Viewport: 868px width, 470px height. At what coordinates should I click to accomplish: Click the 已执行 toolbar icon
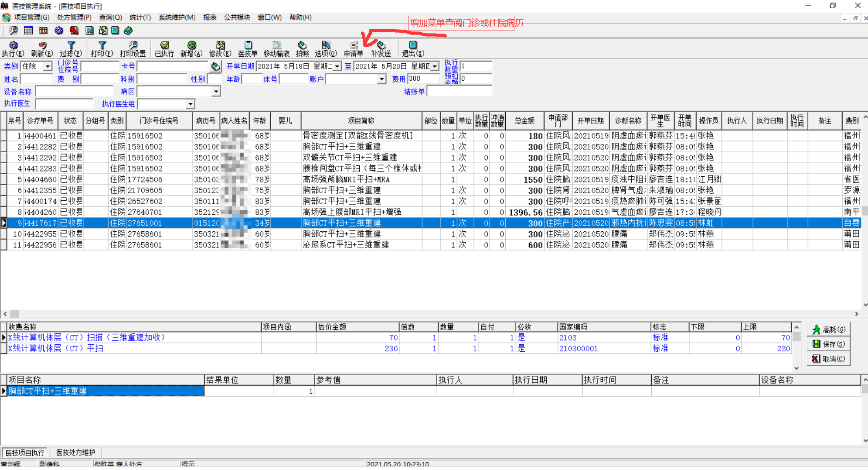[164, 49]
